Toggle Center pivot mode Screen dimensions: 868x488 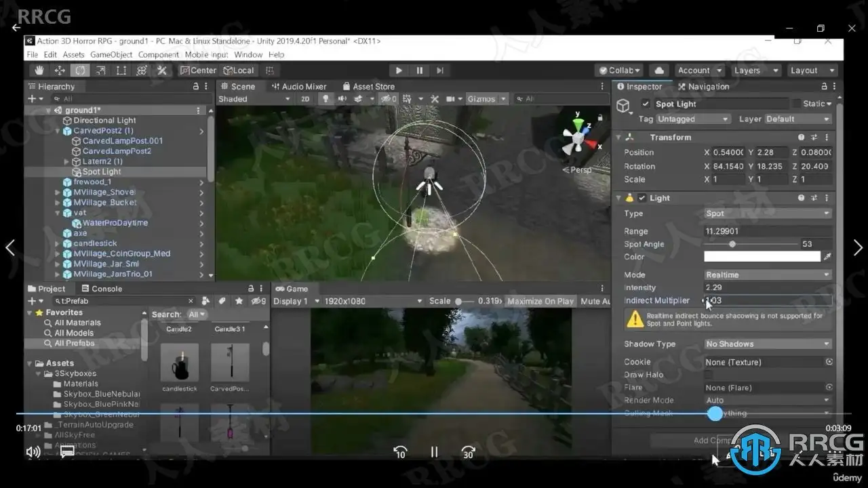pos(198,70)
